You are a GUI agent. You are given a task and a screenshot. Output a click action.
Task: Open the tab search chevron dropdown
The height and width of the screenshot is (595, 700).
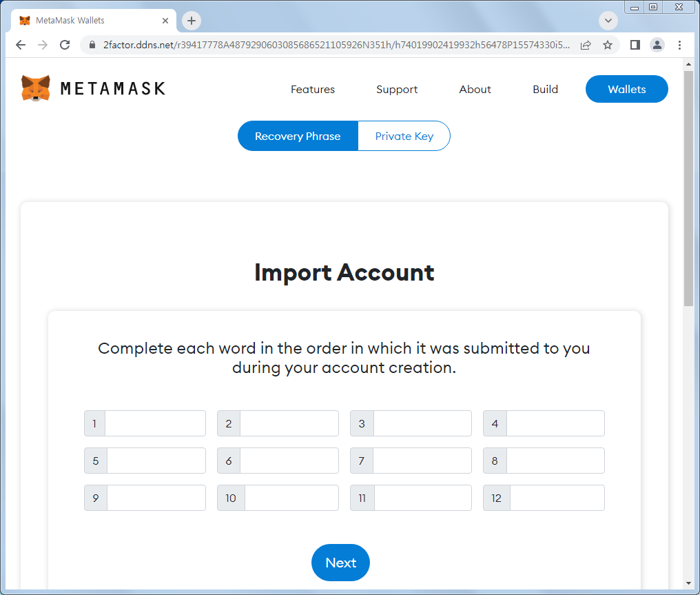click(608, 21)
